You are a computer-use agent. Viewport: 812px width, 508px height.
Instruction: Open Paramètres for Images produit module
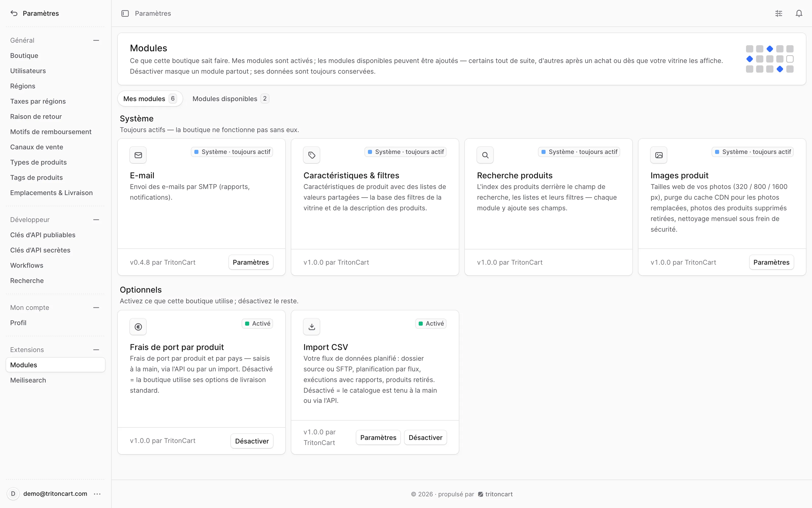click(x=771, y=262)
